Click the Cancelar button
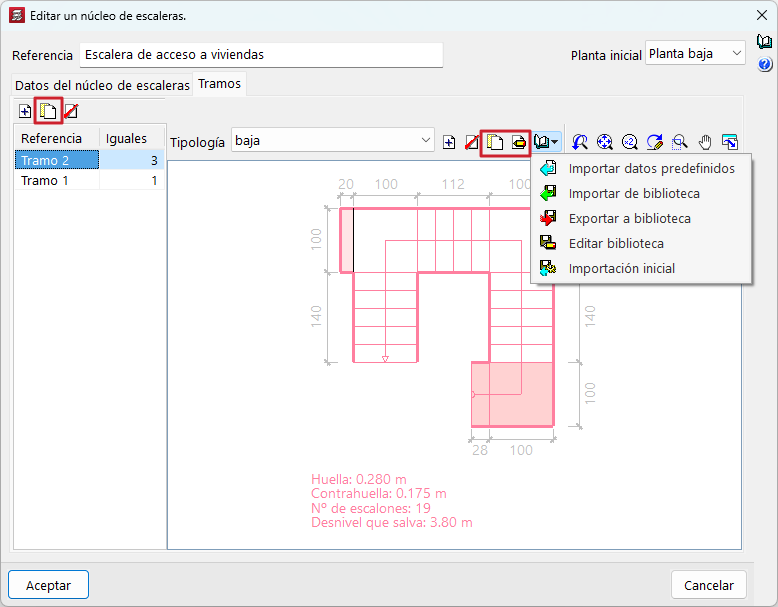Screen dimensions: 778x607 [x=709, y=585]
